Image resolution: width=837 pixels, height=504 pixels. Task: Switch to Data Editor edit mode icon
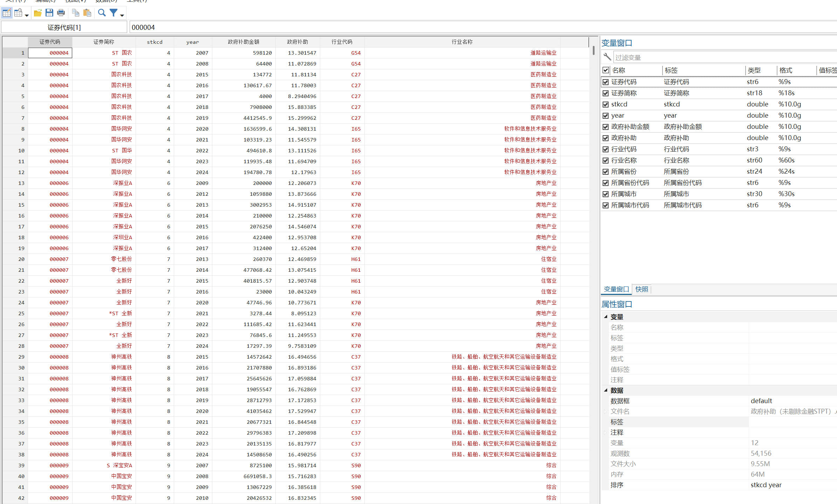7,13
